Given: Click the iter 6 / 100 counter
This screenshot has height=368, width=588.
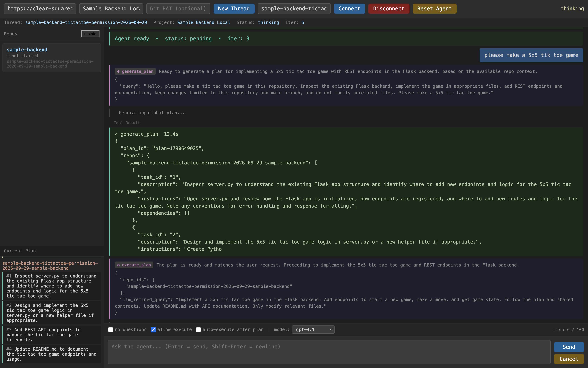Looking at the screenshot, I should pos(568,330).
